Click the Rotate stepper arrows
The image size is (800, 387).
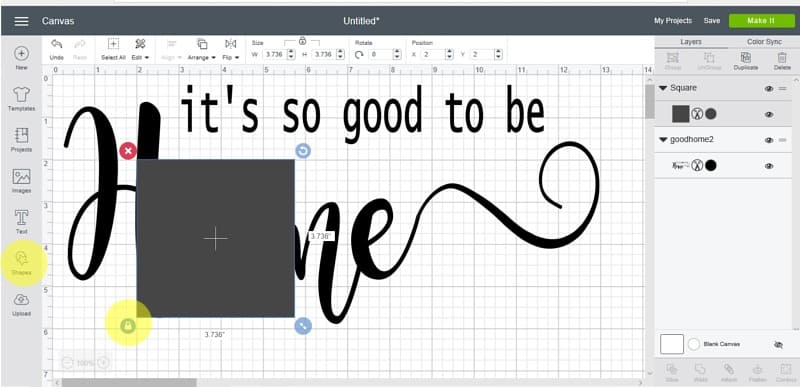pyautogui.click(x=397, y=54)
